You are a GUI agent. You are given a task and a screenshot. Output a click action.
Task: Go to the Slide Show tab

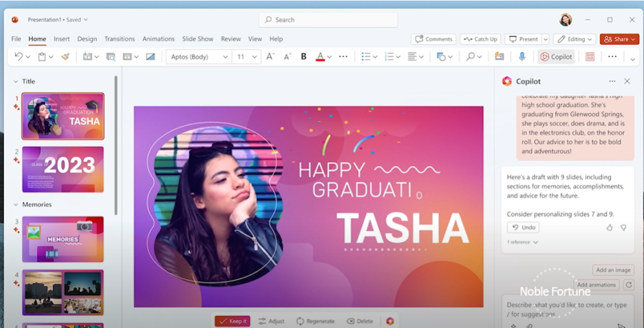pos(197,39)
